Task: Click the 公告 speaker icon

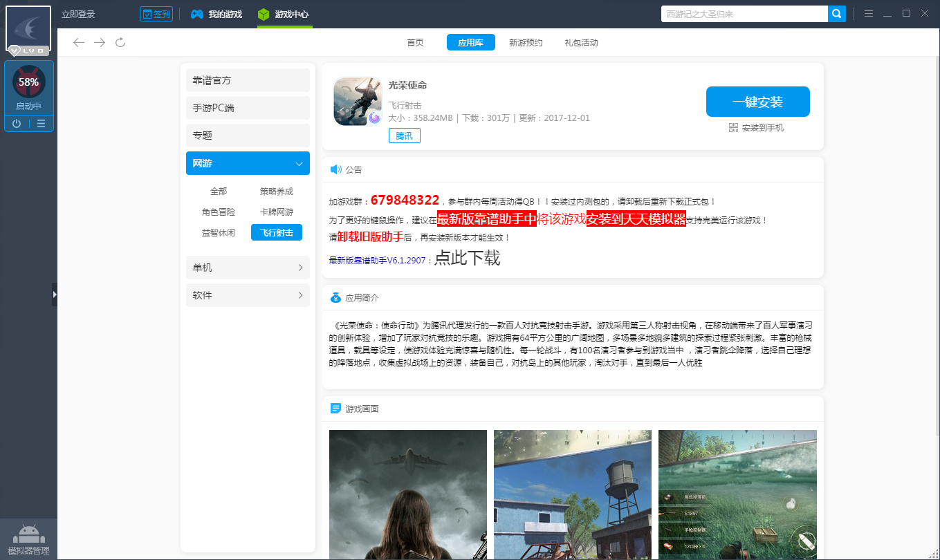Action: (x=335, y=169)
